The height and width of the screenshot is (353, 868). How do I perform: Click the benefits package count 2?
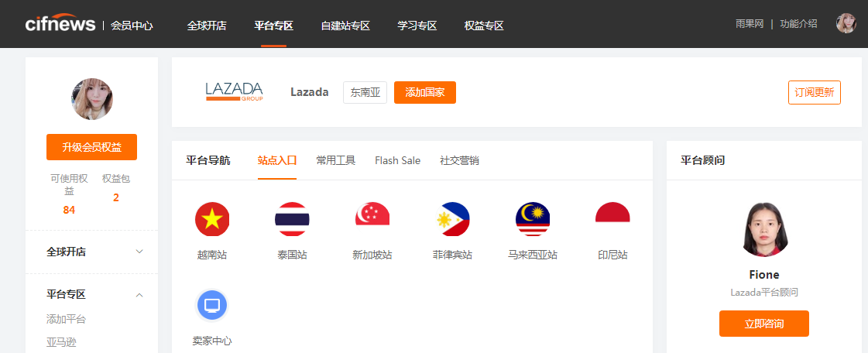pos(115,197)
